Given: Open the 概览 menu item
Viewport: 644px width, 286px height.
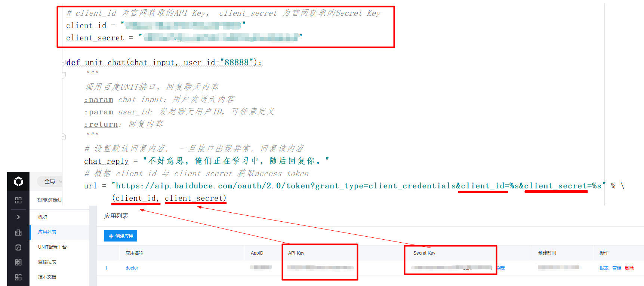Looking at the screenshot, I should [43, 217].
